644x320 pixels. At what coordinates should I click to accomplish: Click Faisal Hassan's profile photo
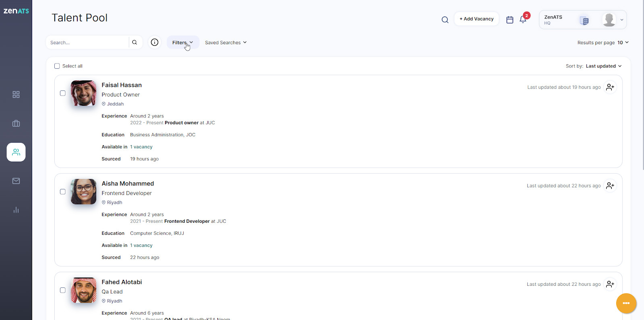(x=84, y=93)
